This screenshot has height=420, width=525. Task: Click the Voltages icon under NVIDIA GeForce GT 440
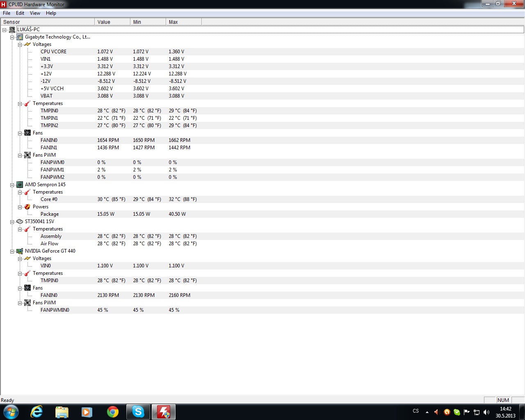point(27,258)
